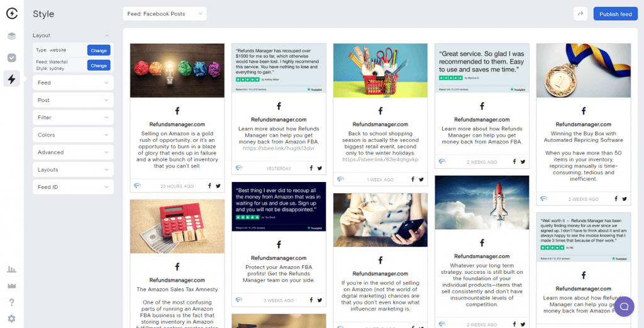The width and height of the screenshot is (644, 328).
Task: Click Twitter share icon on the '1 WEEK AGO' post
Action: pos(421,179)
